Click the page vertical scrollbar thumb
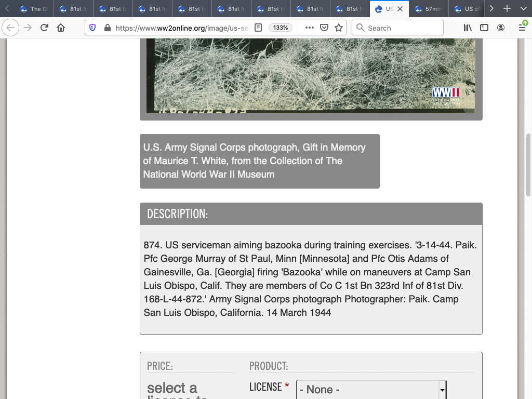532x399 pixels. coord(528,165)
